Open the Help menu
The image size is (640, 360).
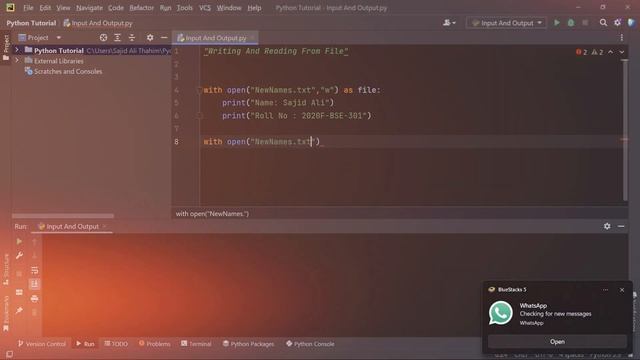(254, 8)
